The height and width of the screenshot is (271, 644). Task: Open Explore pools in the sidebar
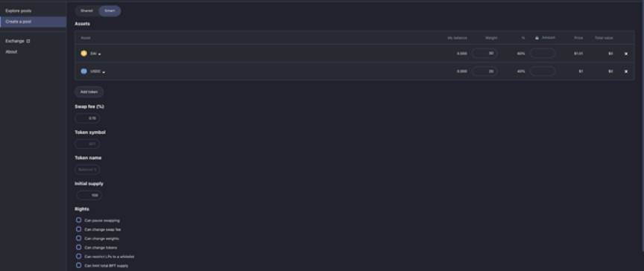(19, 10)
